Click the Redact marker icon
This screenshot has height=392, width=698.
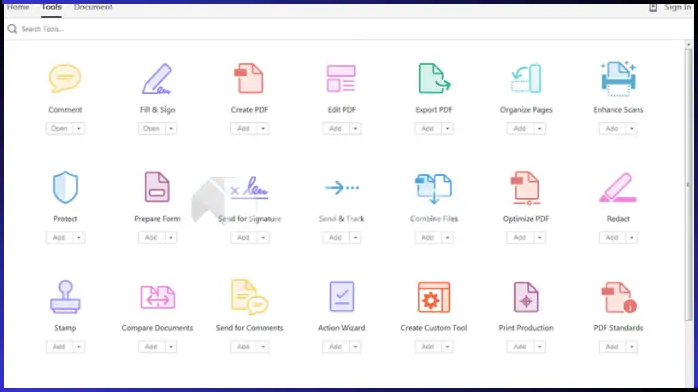tap(618, 188)
